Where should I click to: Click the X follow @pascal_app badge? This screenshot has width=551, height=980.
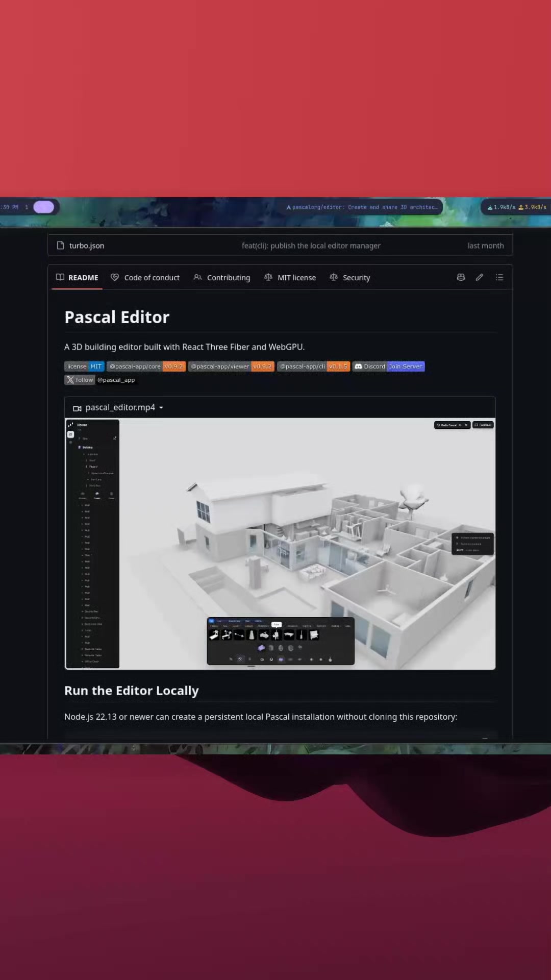[x=101, y=380]
